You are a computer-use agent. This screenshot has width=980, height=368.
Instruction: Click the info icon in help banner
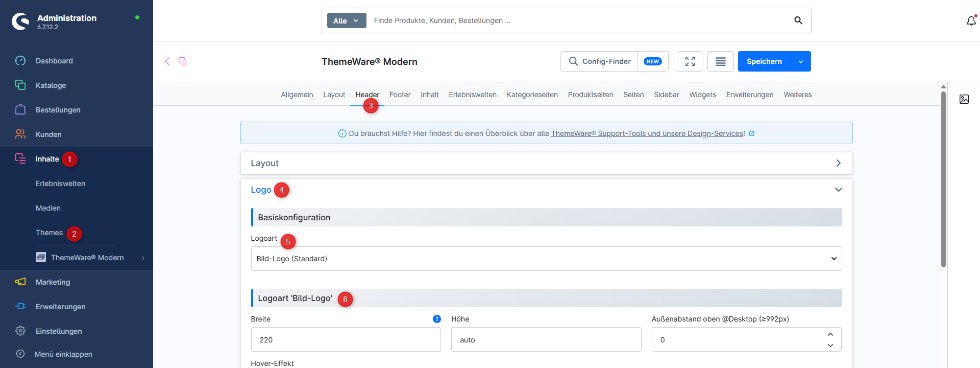click(342, 133)
